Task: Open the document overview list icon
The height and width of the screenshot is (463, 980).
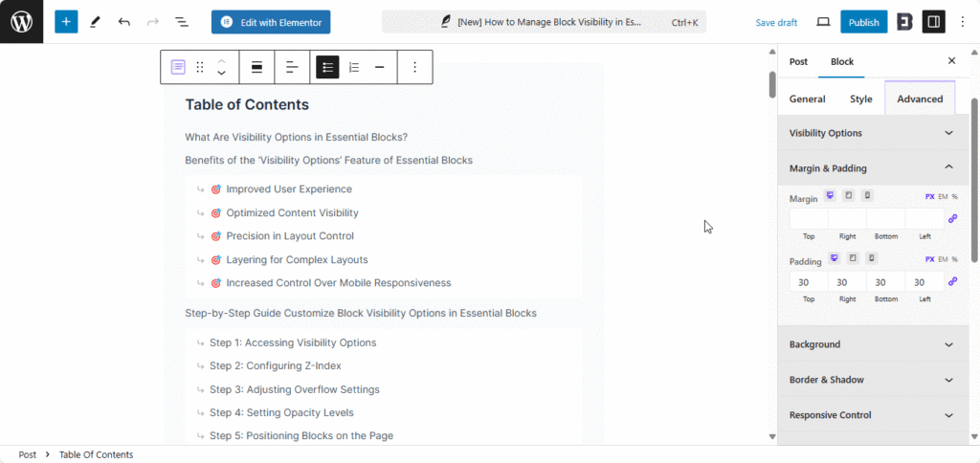Action: (182, 22)
